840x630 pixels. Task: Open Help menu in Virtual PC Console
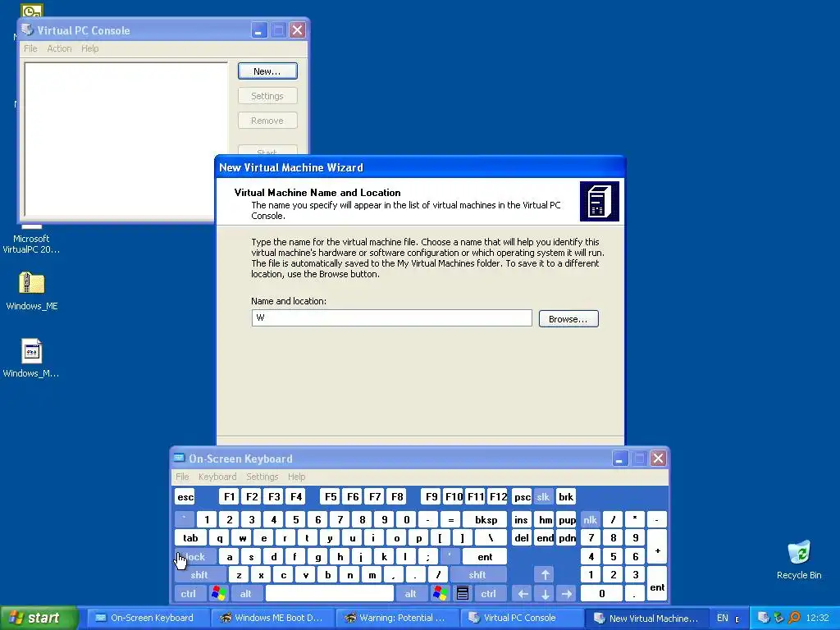pyautogui.click(x=90, y=48)
